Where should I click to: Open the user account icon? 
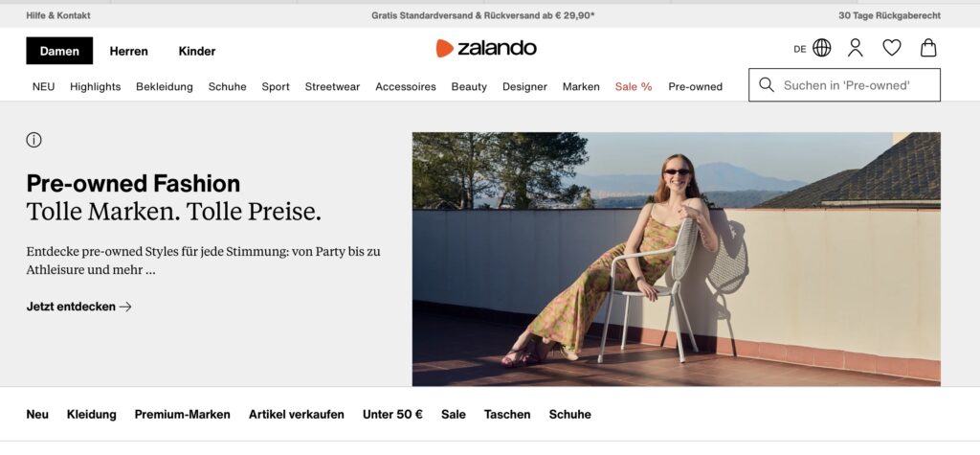tap(855, 48)
